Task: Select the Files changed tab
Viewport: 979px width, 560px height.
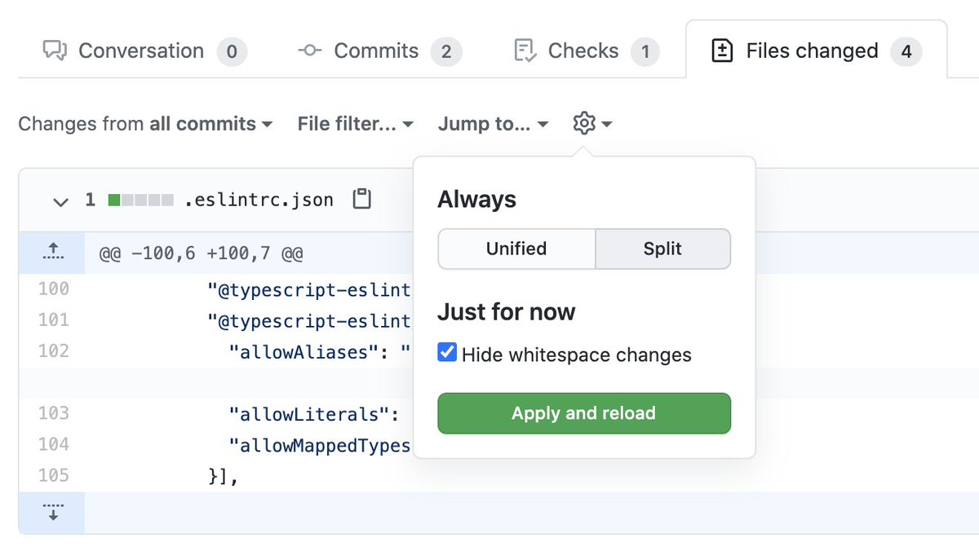Action: (x=817, y=51)
